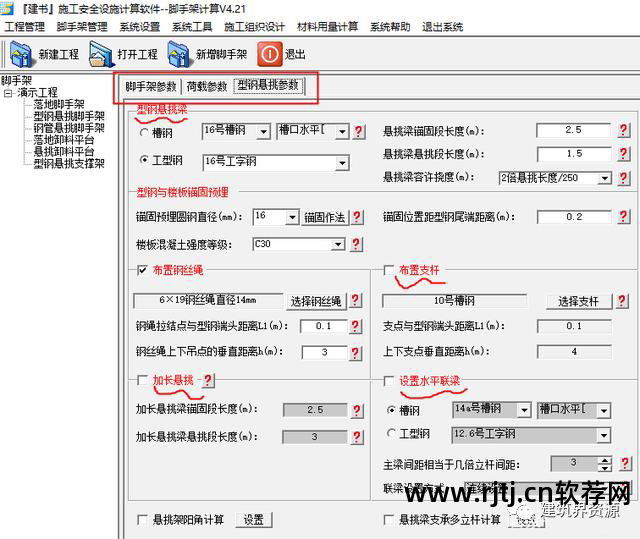Viewport: 640px width, 539px height.
Task: Click the 主梁间距 spinner up arrow
Action: [x=604, y=460]
